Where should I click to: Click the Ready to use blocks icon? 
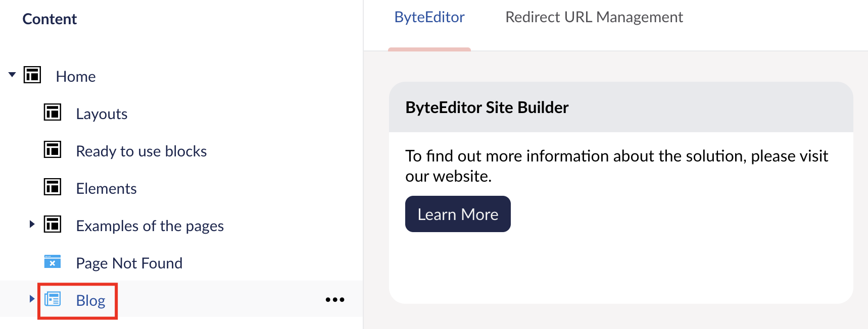[53, 150]
